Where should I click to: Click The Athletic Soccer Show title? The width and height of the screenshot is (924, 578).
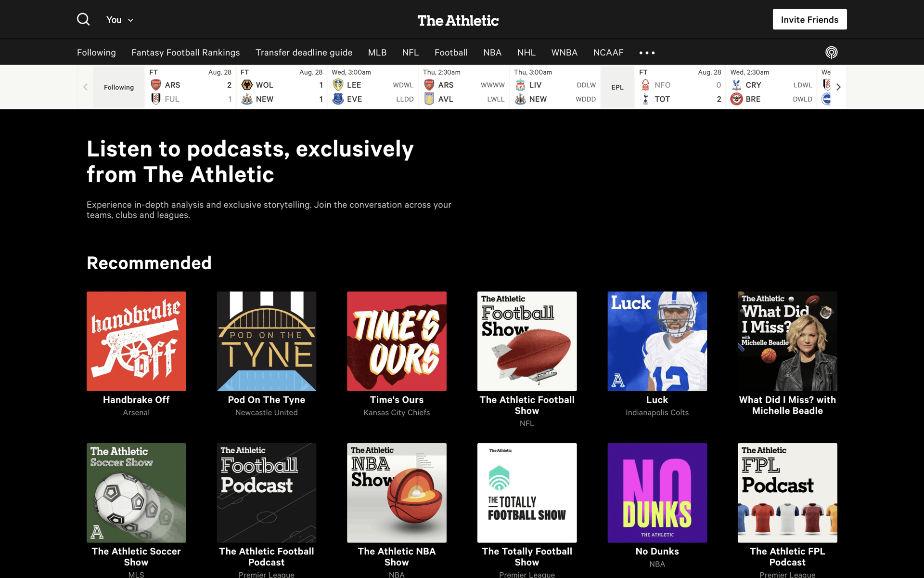pyautogui.click(x=136, y=557)
